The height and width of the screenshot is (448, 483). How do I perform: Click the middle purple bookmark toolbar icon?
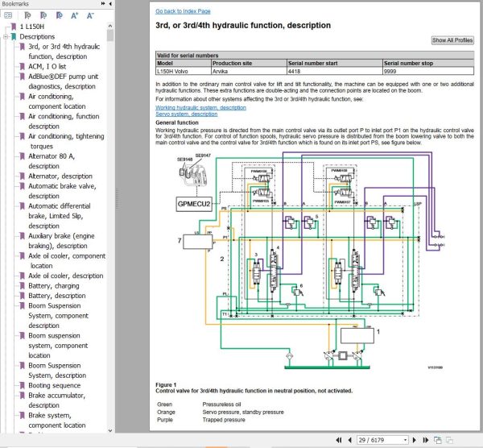coord(43,15)
